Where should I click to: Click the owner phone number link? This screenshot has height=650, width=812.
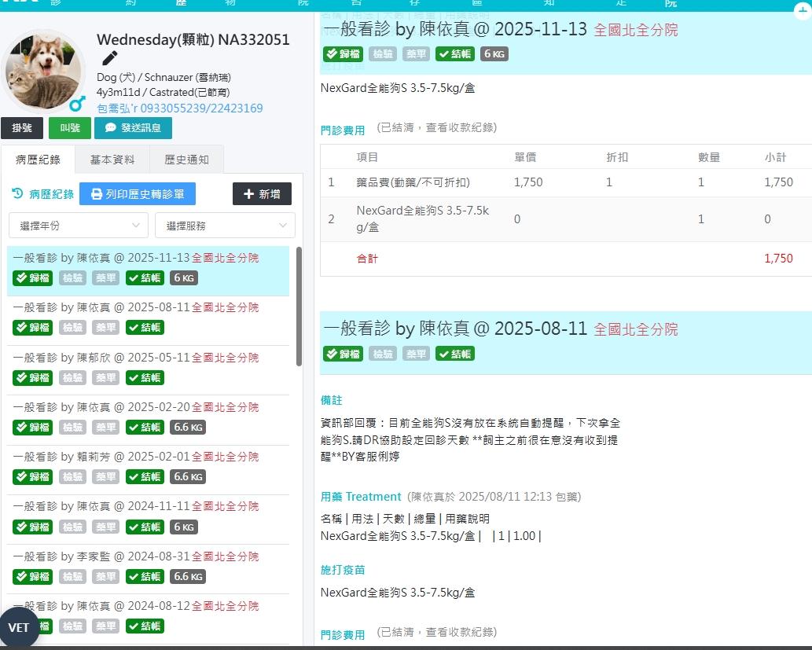point(179,108)
